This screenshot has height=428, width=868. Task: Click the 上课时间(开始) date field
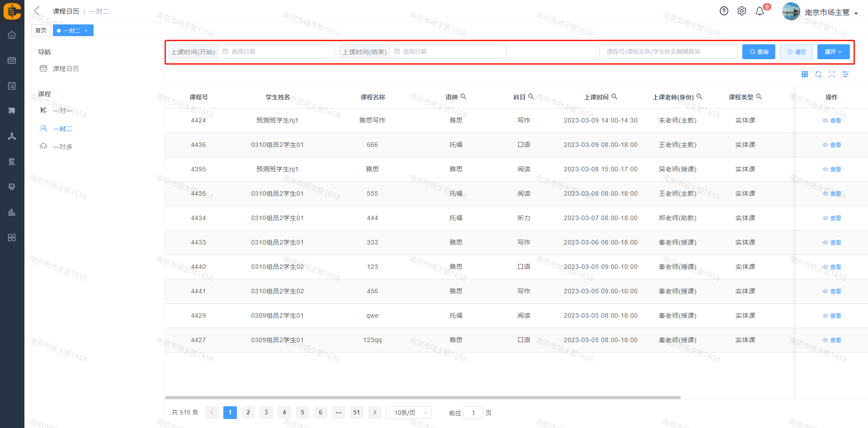click(x=276, y=52)
